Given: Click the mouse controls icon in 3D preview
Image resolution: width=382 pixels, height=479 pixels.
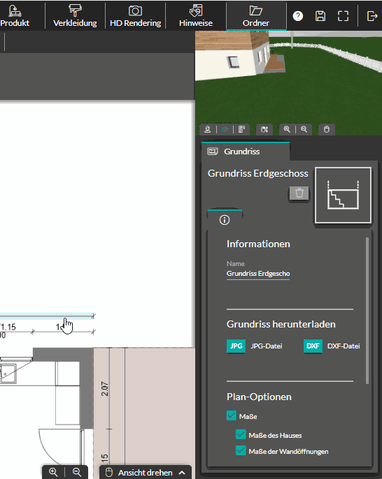Looking at the screenshot, I should pyautogui.click(x=327, y=129).
